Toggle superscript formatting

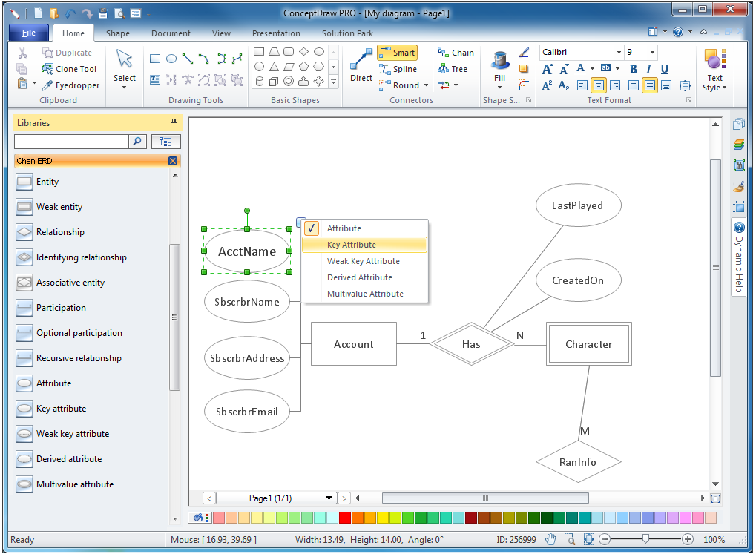click(x=548, y=86)
